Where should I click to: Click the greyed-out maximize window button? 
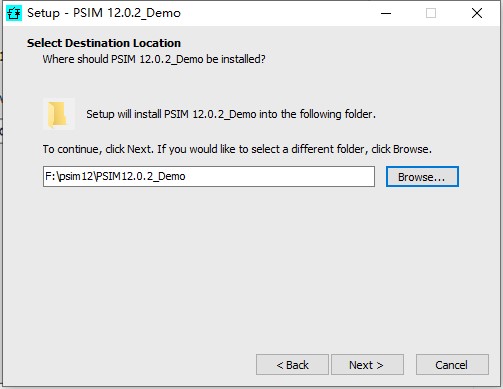point(431,13)
